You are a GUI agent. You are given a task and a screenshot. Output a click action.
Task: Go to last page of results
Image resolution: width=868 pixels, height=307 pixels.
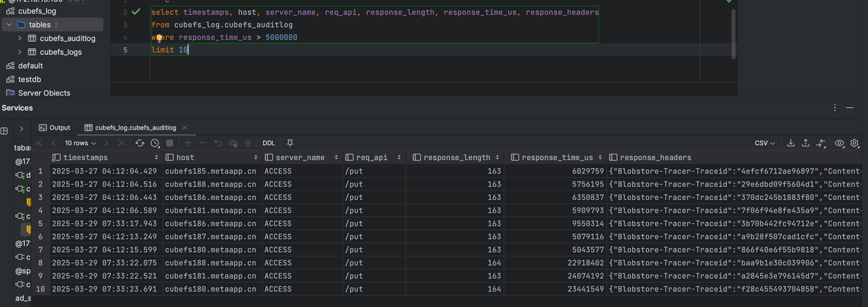coord(121,143)
